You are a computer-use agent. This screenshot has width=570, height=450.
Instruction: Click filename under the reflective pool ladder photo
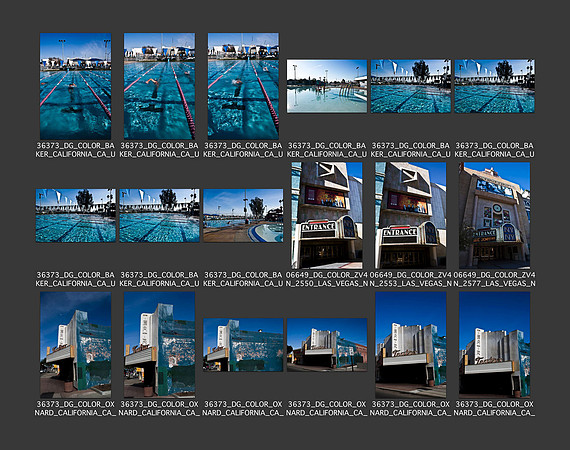tap(327, 150)
